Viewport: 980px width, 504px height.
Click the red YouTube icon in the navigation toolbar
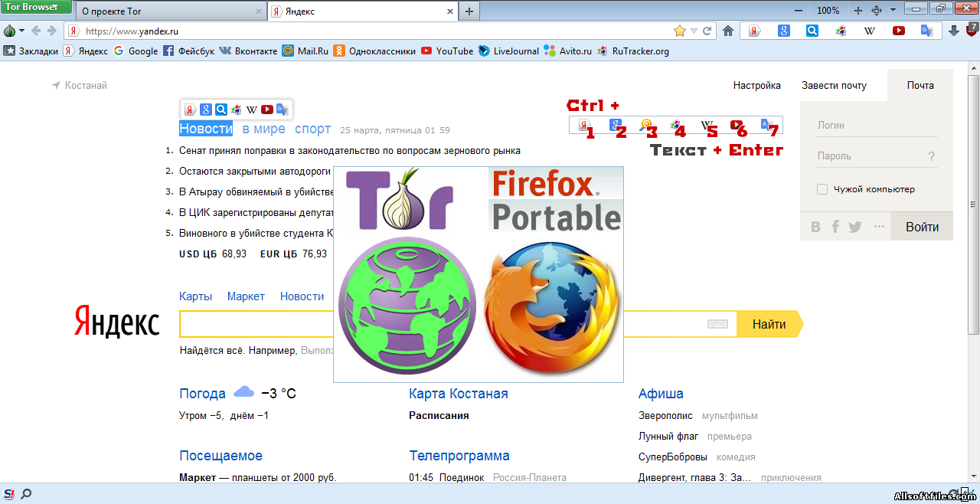899,31
